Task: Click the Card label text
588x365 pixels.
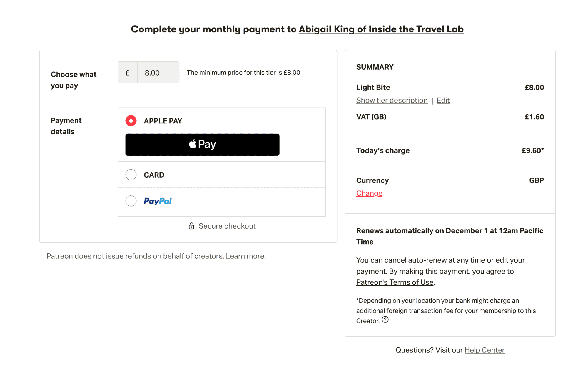Action: coord(154,175)
